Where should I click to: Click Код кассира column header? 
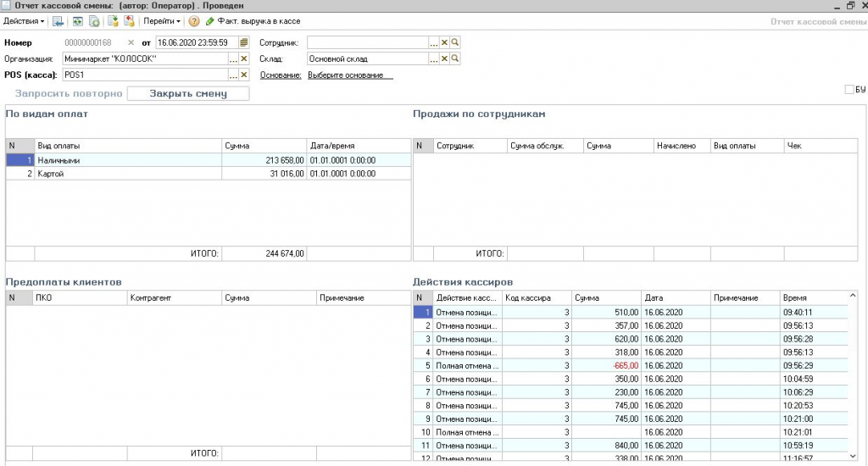pos(537,297)
